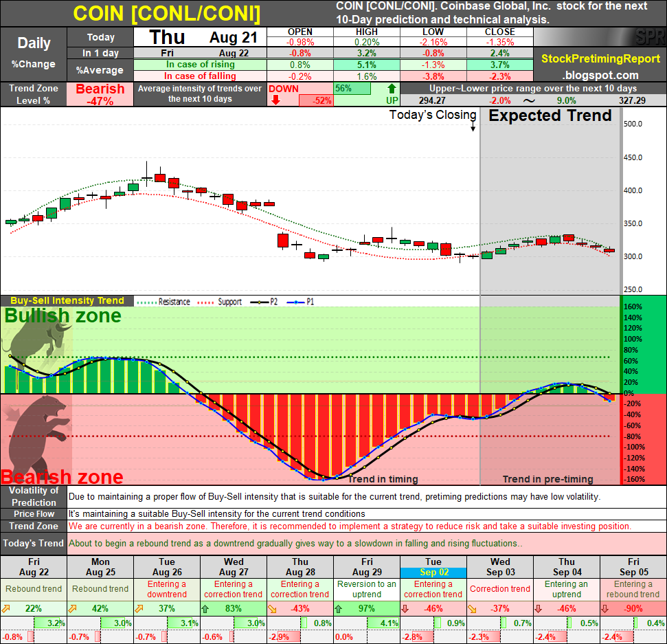Click the Fri Sep 05 red down arrow

(x=605, y=609)
